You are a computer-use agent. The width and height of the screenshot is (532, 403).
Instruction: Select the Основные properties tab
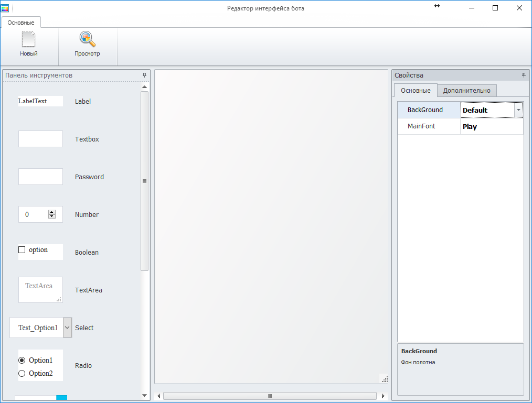point(416,91)
